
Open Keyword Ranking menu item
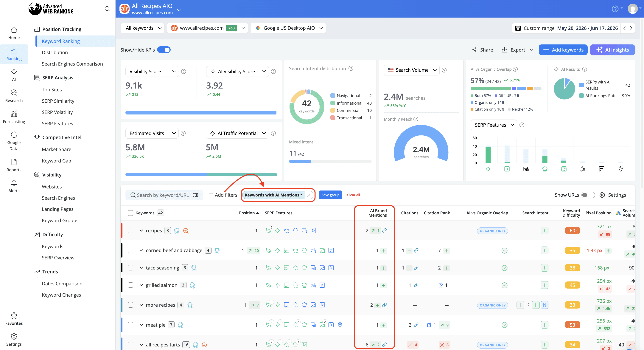[75, 41]
